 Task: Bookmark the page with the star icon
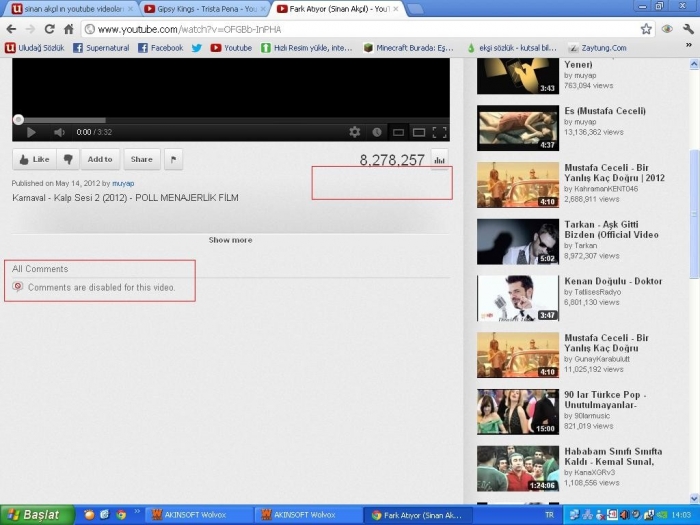pos(646,29)
